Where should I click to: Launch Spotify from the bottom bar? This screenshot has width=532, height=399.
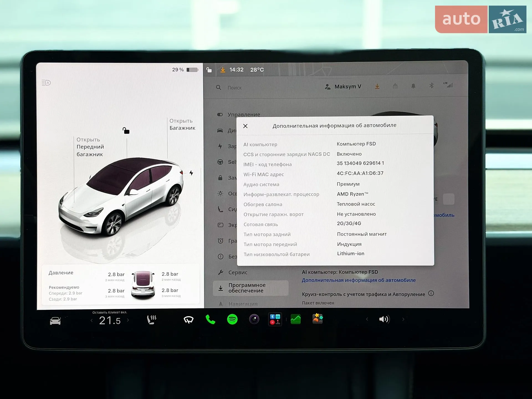(x=232, y=319)
